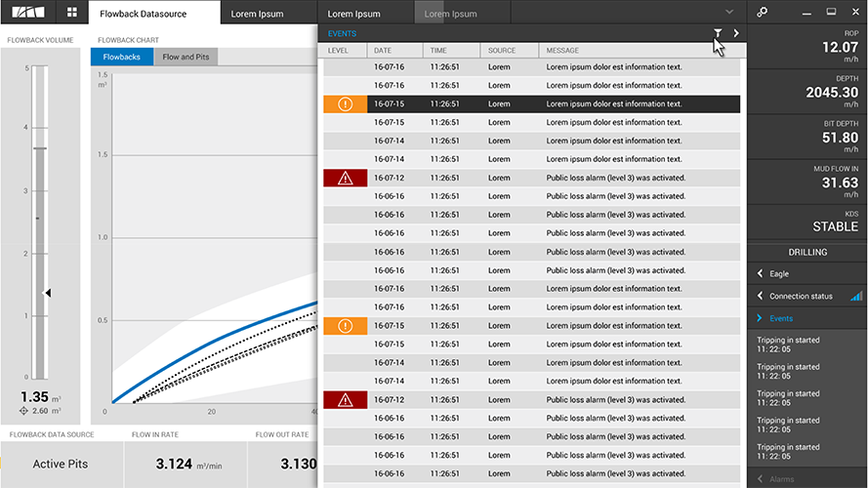
Task: Click the flowback volume gauge arrow marker
Action: click(48, 292)
